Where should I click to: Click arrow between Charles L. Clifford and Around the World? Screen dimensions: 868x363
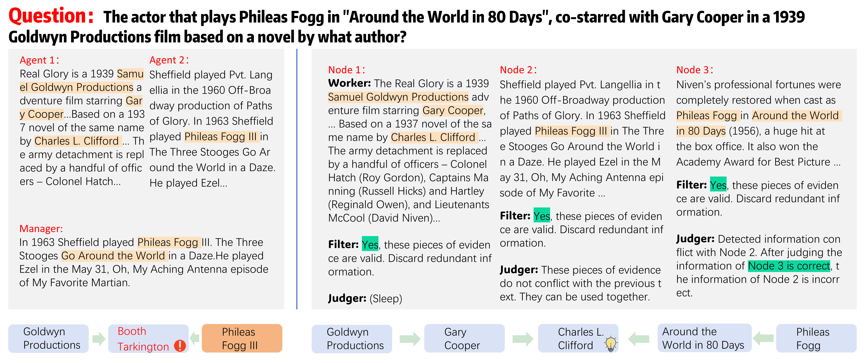pos(639,338)
